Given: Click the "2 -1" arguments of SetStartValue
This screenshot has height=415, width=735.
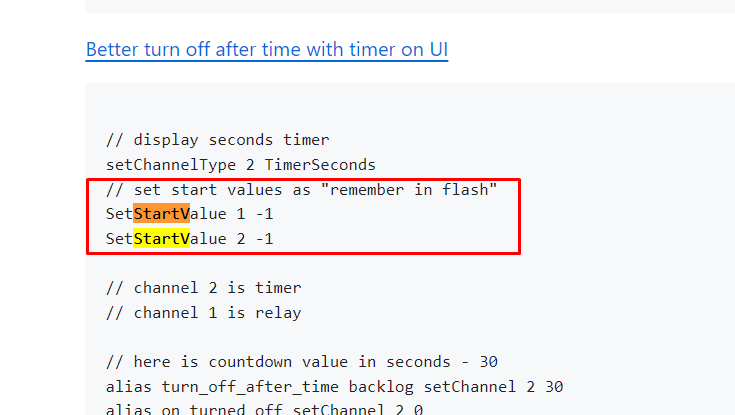Looking at the screenshot, I should point(255,239).
